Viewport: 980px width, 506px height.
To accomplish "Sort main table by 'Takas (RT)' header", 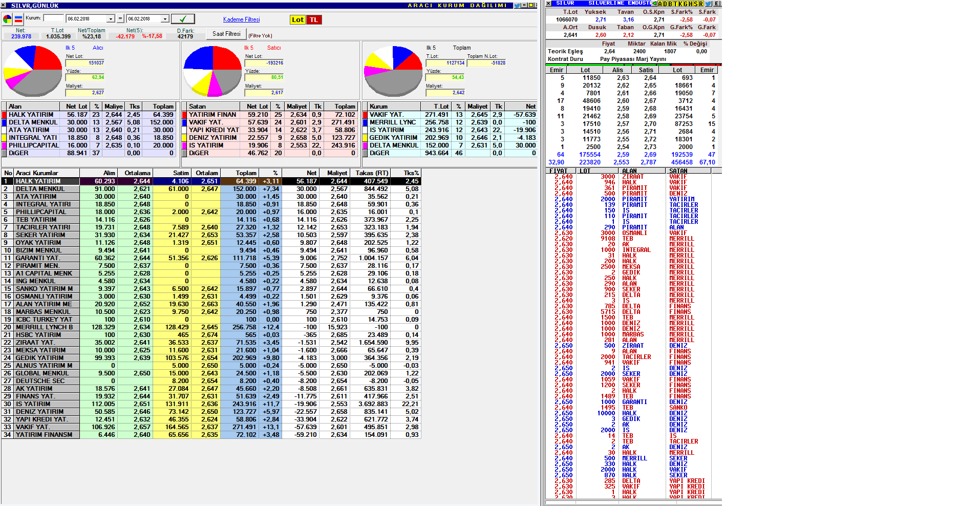I will click(371, 173).
